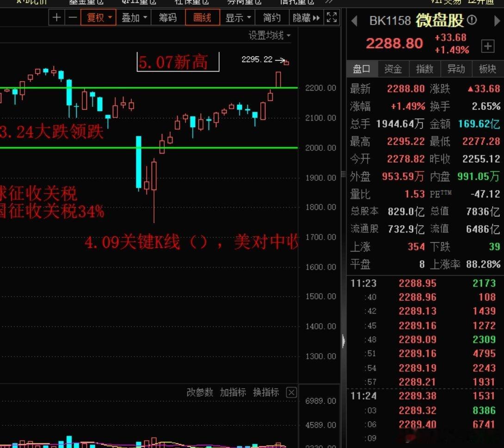
Task: Click the 3.24大跌领跌 annotation
Action: click(52, 132)
